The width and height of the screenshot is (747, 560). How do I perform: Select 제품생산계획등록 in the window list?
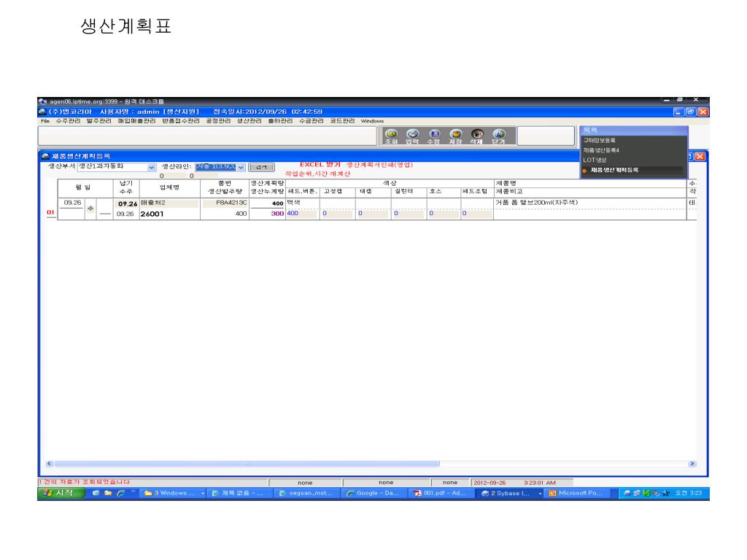pos(614,170)
